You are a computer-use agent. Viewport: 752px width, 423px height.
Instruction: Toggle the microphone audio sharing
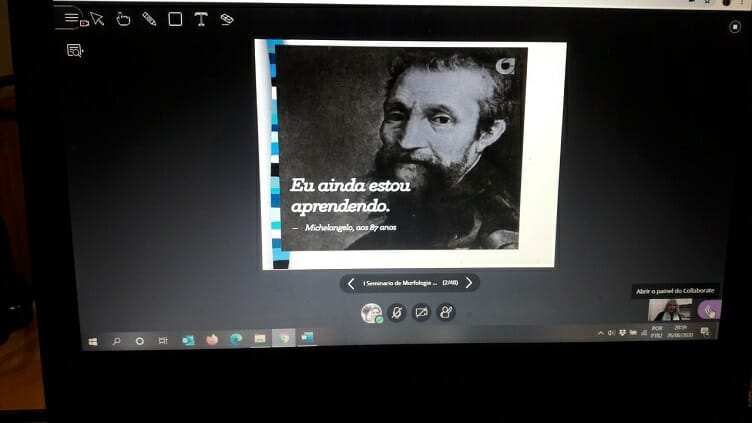[x=396, y=313]
